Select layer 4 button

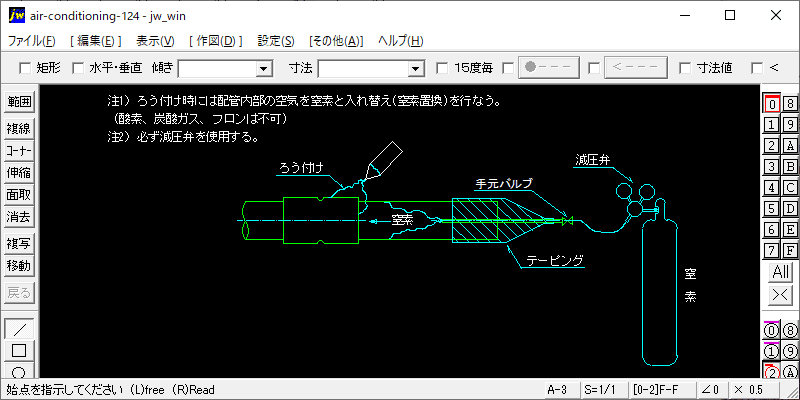772,187
